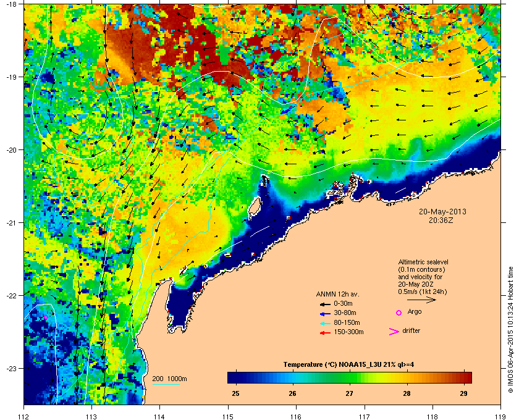This screenshot has width=519, height=420.
Task: Click the cyan 200 1000m isobath legend line
Action: click(x=166, y=385)
